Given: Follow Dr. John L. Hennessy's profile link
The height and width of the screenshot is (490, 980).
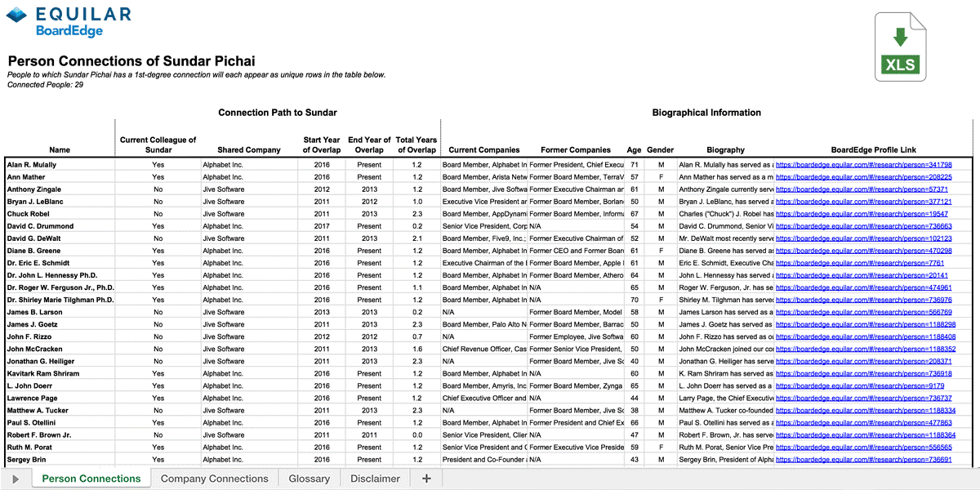Looking at the screenshot, I should point(862,275).
